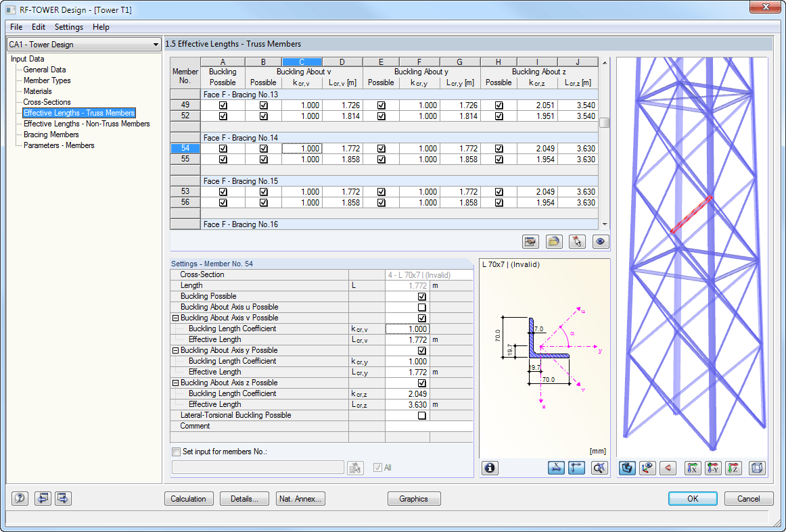This screenshot has width=786, height=532.
Task: Toggle the principal axes display icon
Action: pyautogui.click(x=576, y=468)
